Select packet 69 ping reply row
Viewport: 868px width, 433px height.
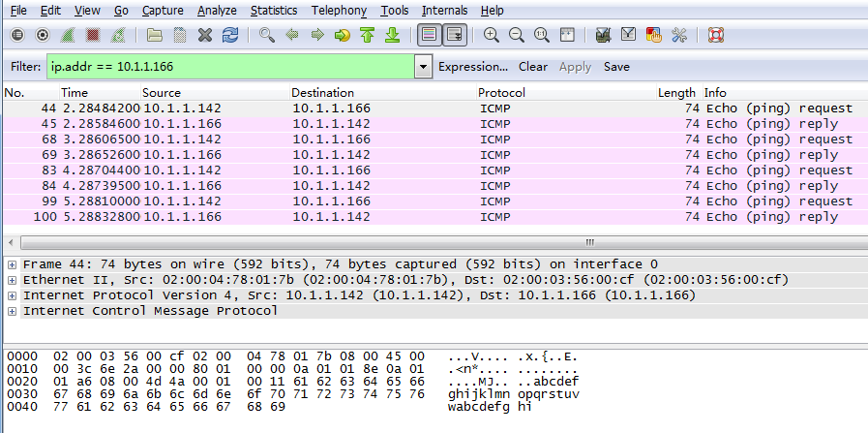(x=435, y=155)
